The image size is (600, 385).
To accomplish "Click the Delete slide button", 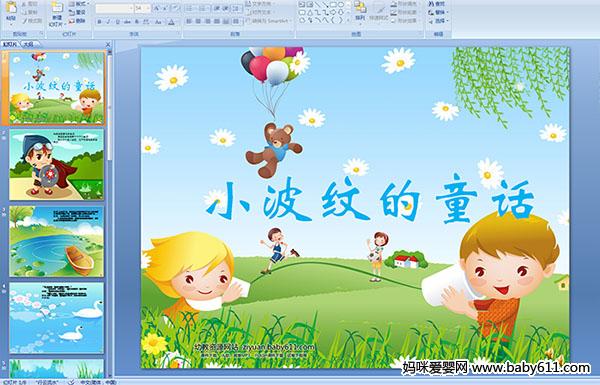I will [x=78, y=21].
